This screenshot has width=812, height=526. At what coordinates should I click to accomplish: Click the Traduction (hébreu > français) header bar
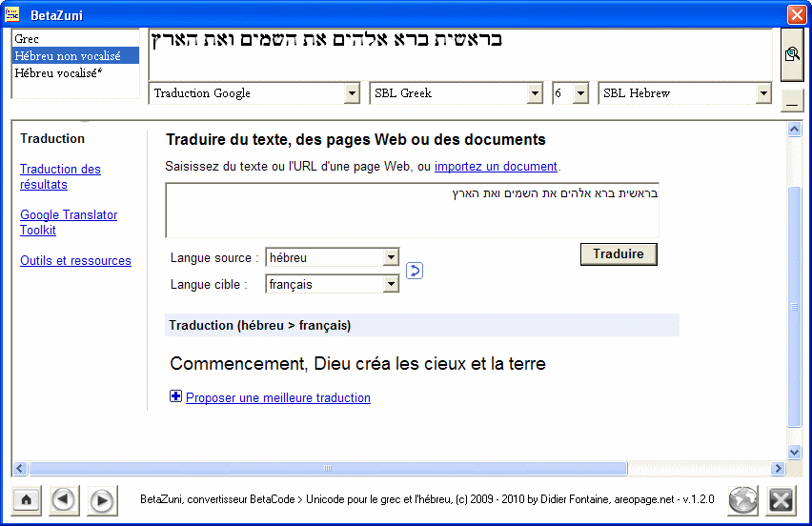(x=422, y=325)
